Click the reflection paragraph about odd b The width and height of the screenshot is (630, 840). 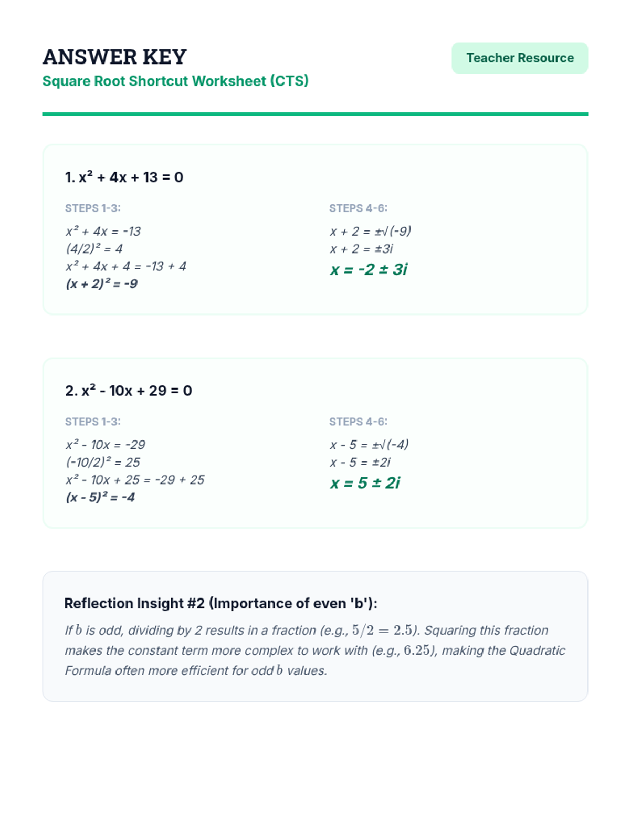[315, 650]
